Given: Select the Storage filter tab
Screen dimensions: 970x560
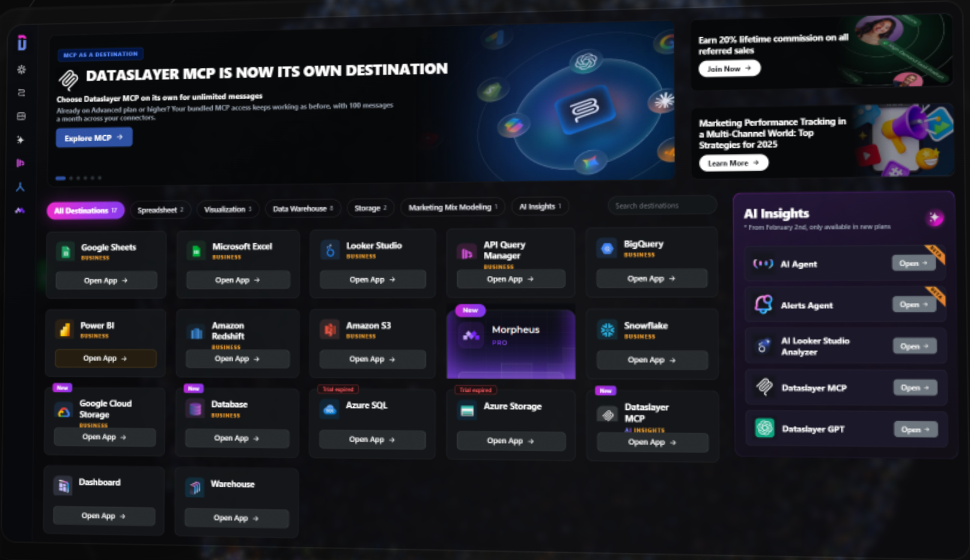Looking at the screenshot, I should point(370,208).
